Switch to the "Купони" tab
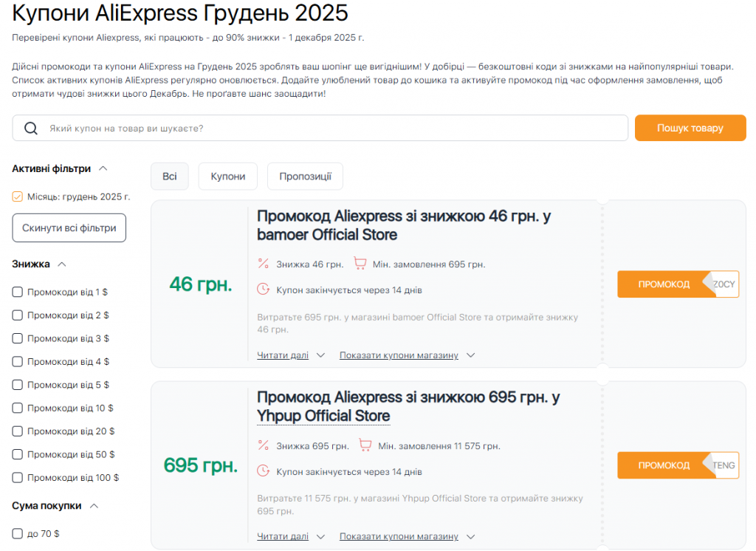This screenshot has width=756, height=551. click(227, 176)
